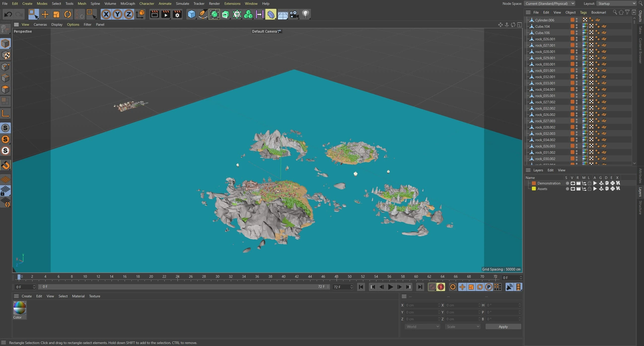The image size is (644, 346).
Task: Select the Move tool
Action: 45,14
